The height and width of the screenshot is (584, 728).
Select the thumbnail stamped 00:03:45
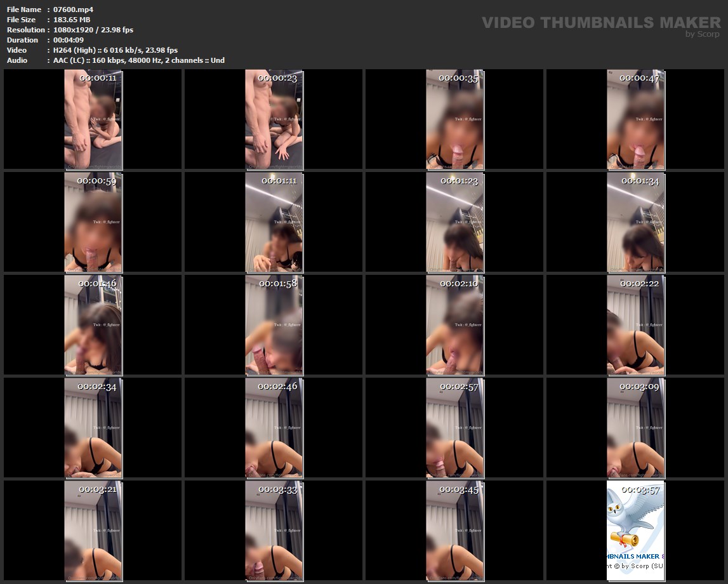tap(455, 531)
